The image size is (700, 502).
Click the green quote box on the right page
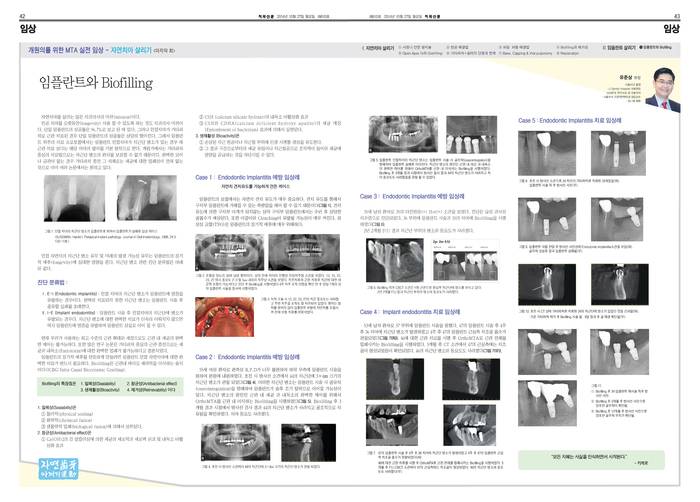[591, 460]
